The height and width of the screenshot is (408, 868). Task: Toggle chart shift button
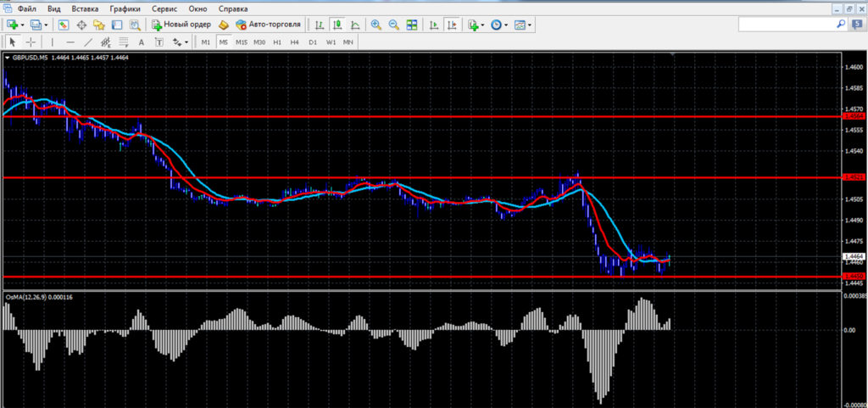(x=453, y=25)
